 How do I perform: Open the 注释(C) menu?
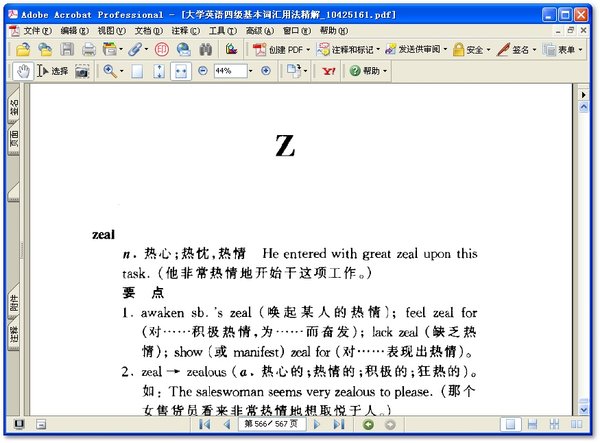coord(186,31)
